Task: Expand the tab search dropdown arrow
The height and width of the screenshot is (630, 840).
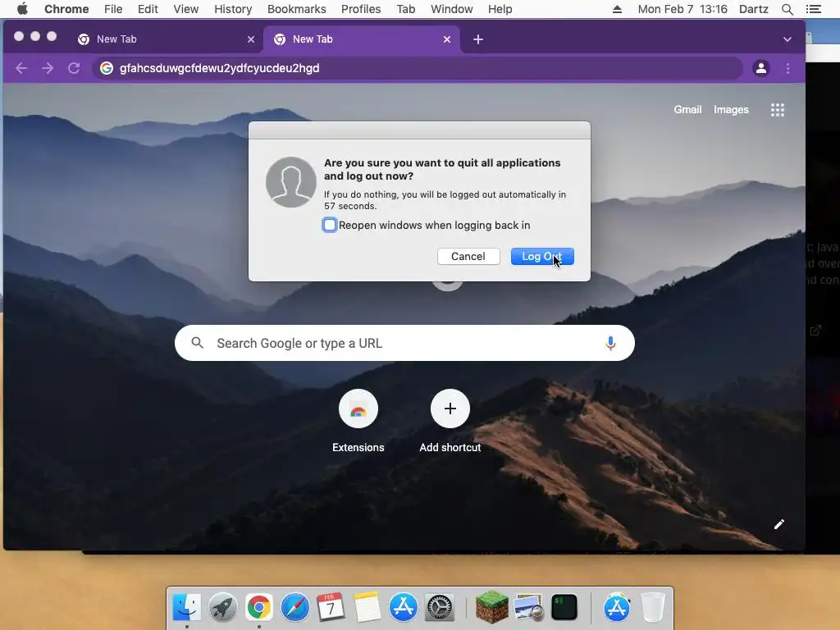Action: pos(787,39)
